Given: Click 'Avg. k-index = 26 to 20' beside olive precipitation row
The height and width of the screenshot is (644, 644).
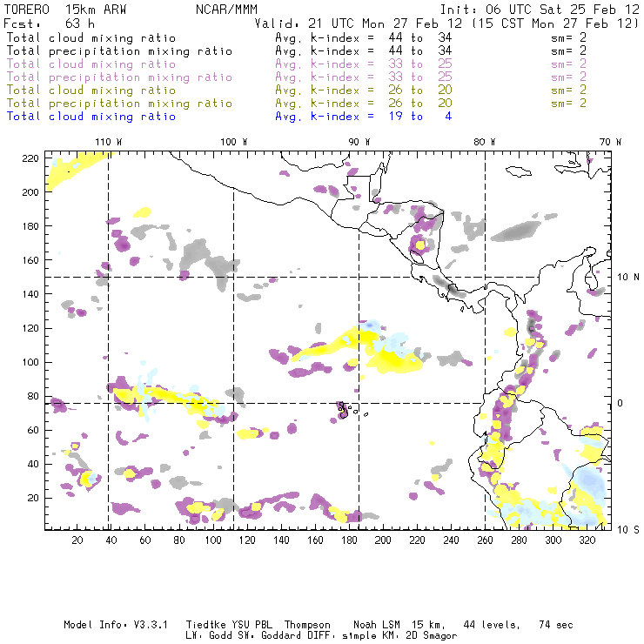Looking at the screenshot, I should click(364, 103).
